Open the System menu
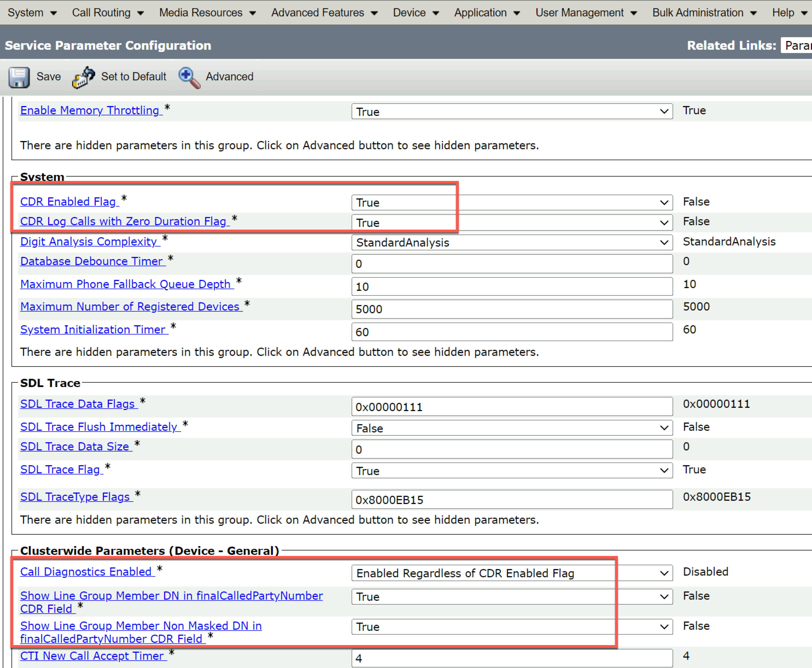This screenshot has height=668, width=812. coord(32,13)
